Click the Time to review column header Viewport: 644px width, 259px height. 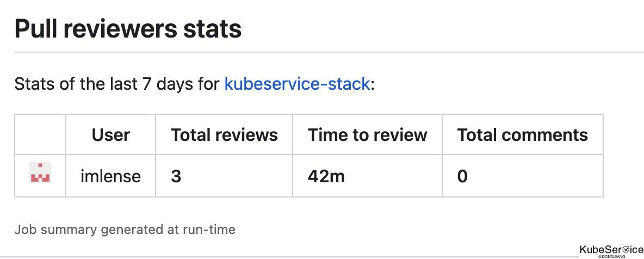click(x=368, y=135)
